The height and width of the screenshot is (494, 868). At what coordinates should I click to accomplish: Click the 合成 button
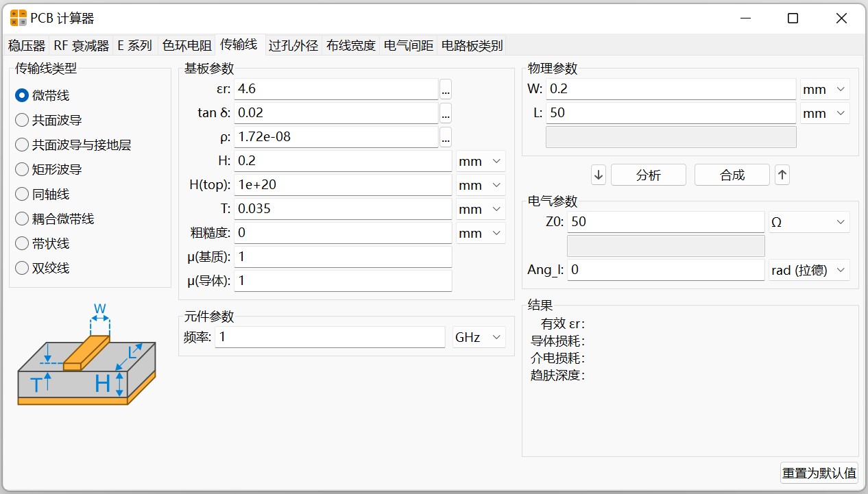[x=732, y=175]
